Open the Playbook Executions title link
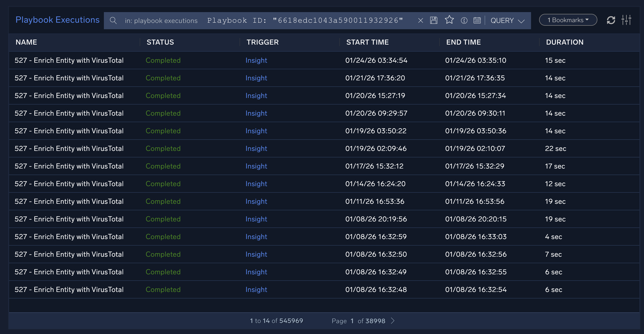 click(57, 20)
